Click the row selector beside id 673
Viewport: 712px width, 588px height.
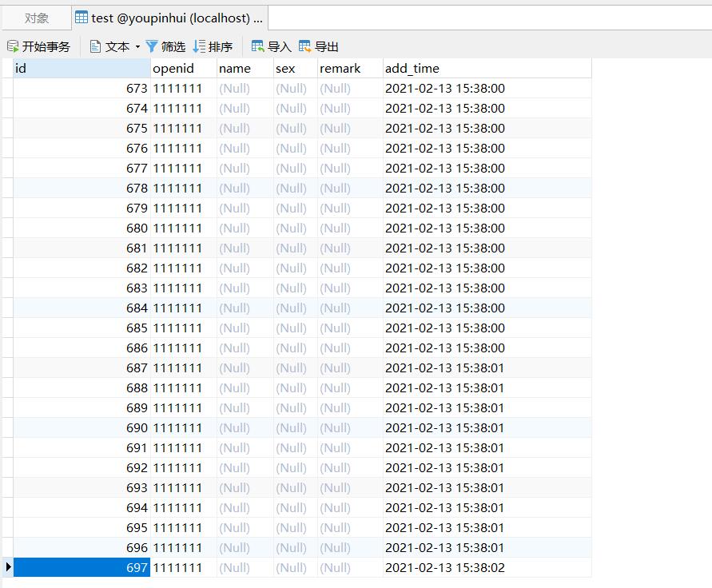[x=8, y=88]
